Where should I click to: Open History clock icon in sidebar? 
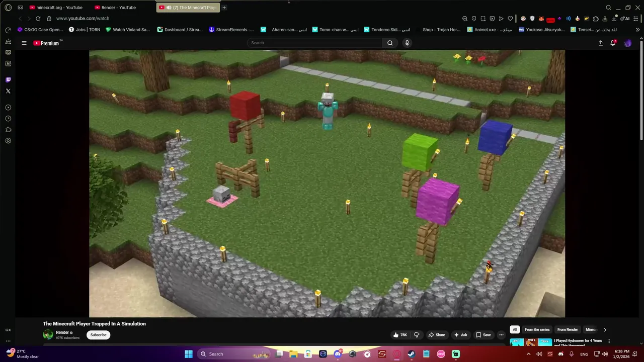pyautogui.click(x=8, y=119)
